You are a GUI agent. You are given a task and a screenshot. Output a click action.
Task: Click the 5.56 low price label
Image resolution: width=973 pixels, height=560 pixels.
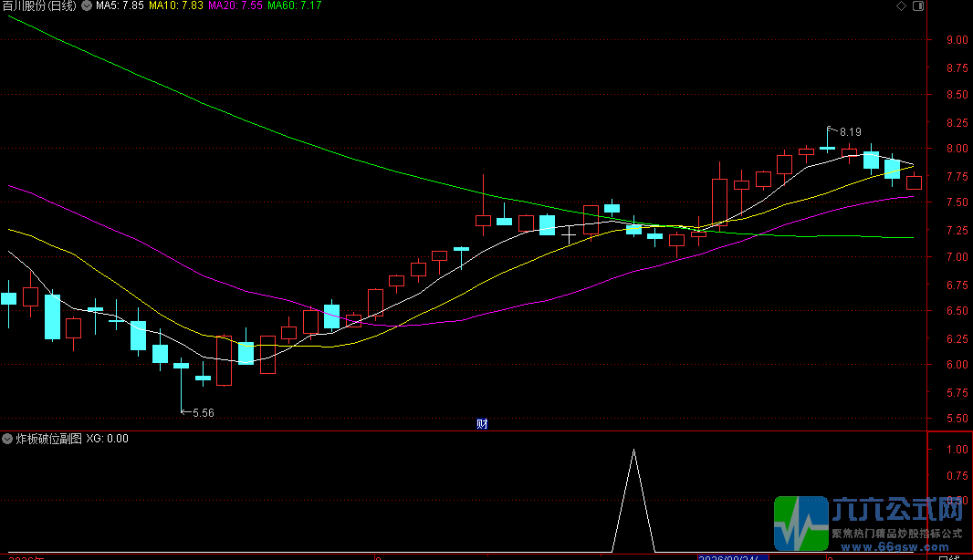[x=204, y=413]
